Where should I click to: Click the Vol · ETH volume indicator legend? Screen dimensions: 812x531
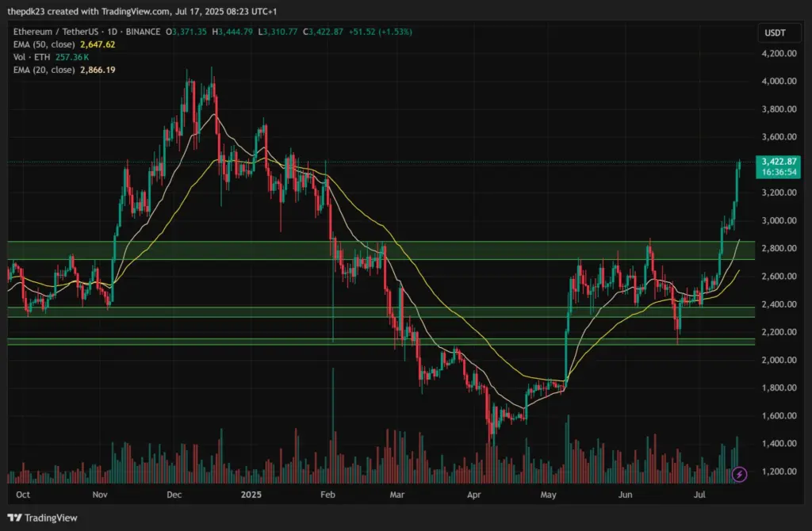click(x=32, y=59)
